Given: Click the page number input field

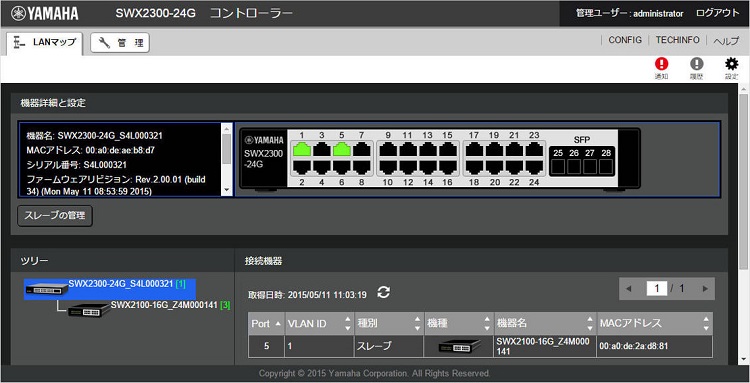Looking at the screenshot, I should coord(657,288).
